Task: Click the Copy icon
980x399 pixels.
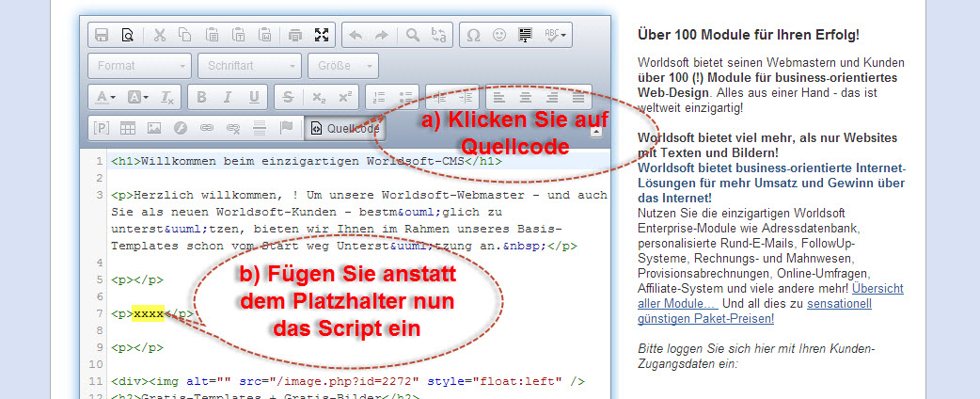Action: click(x=185, y=35)
